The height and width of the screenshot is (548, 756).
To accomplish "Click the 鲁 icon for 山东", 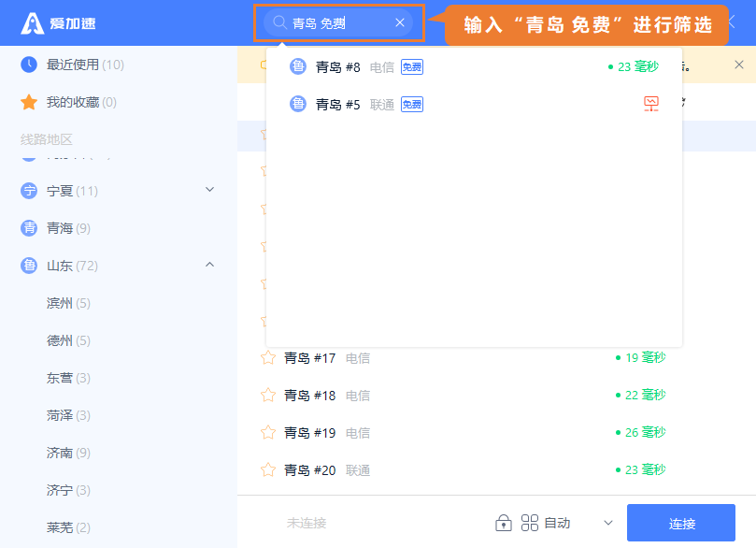I will (x=29, y=266).
